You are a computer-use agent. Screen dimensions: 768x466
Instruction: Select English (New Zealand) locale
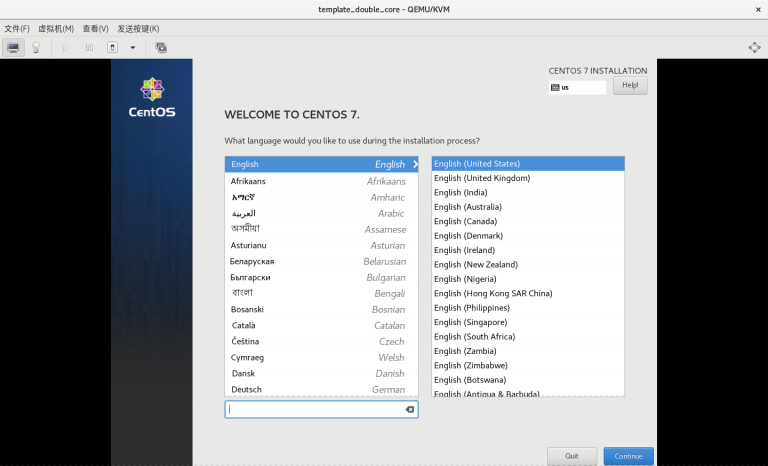[528, 265]
